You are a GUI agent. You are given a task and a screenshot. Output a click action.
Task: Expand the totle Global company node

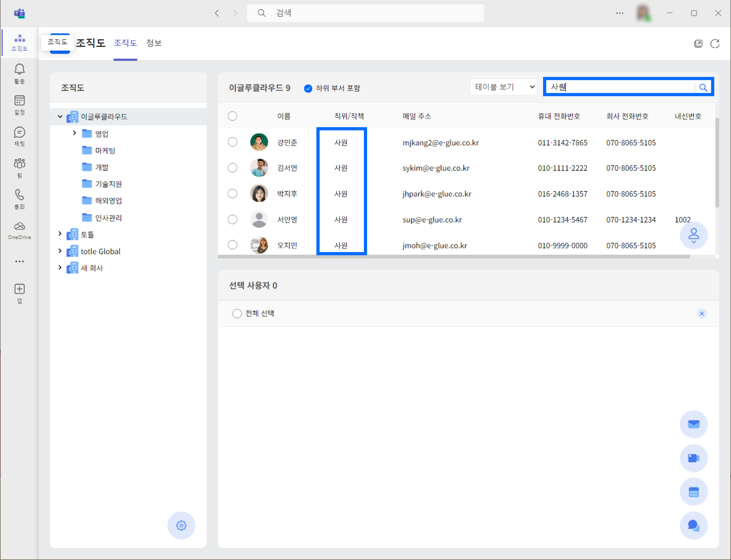[x=60, y=251]
